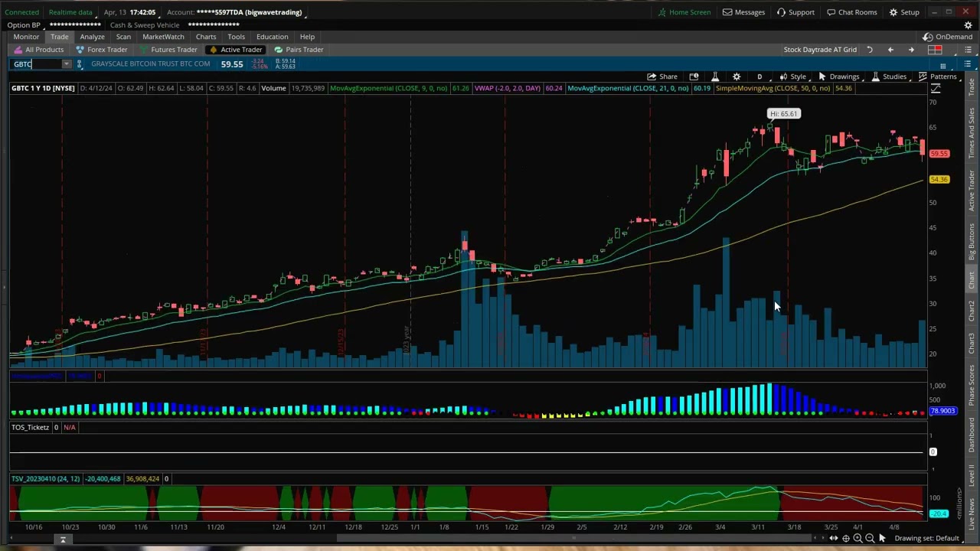The height and width of the screenshot is (551, 980).
Task: Switch to the Charts tab
Action: tap(206, 37)
